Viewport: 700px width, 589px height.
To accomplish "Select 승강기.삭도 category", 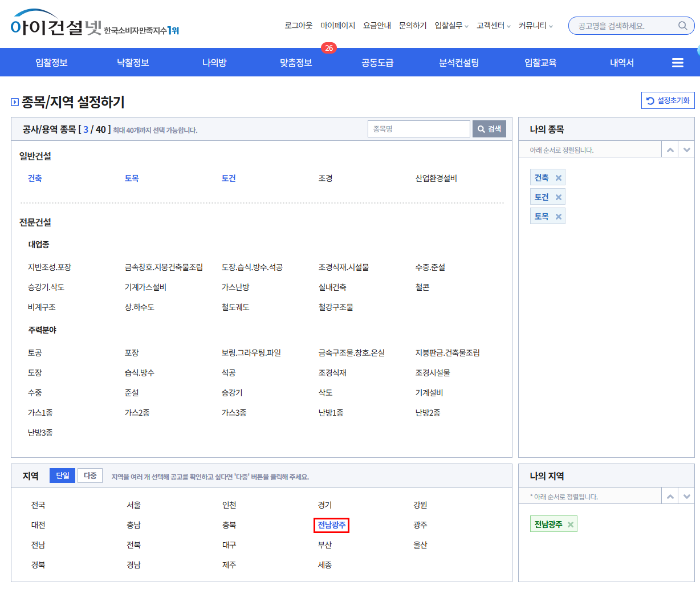I will click(46, 287).
